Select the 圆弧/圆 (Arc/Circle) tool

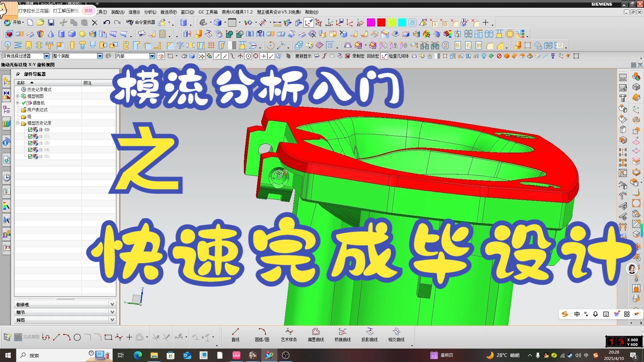[x=262, y=335]
